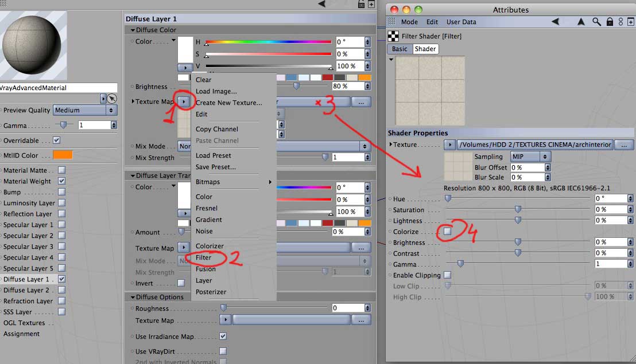Viewport: 636px width, 364px height.
Task: Click the Hue rainbow slider in Diffuse Color
Action: point(269,42)
